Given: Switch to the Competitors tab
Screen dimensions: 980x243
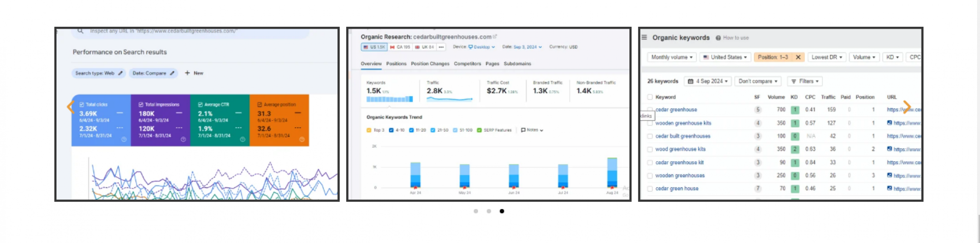Looking at the screenshot, I should click(467, 64).
